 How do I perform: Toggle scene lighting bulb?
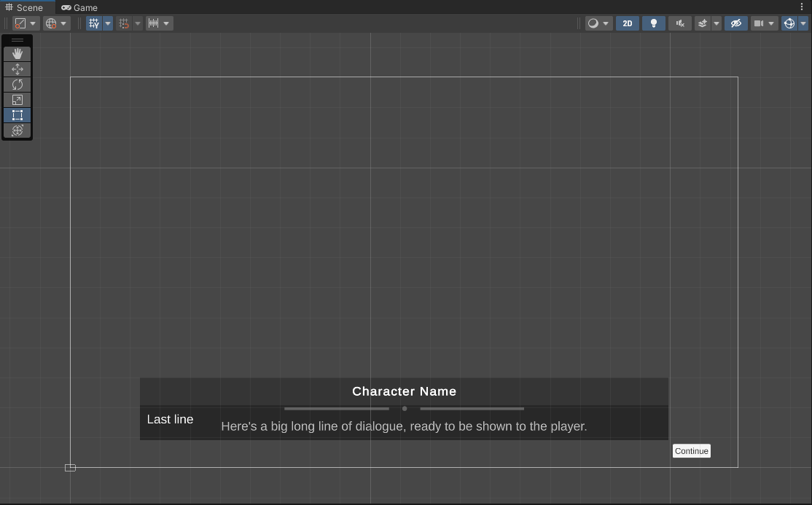654,23
